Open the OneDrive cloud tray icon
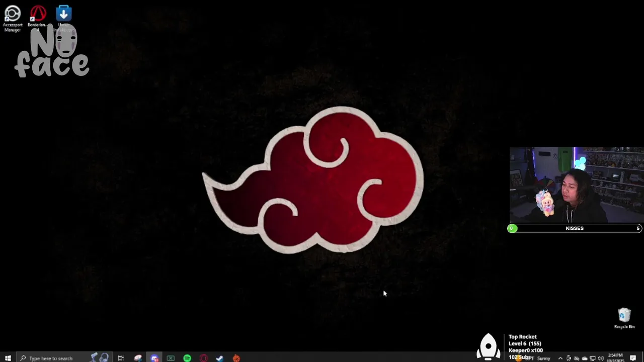 pos(585,358)
